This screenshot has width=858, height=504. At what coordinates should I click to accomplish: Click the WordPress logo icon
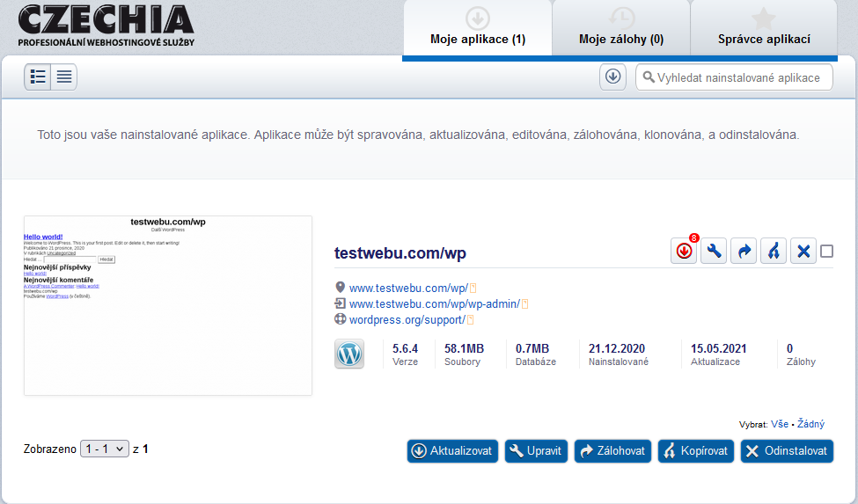349,354
